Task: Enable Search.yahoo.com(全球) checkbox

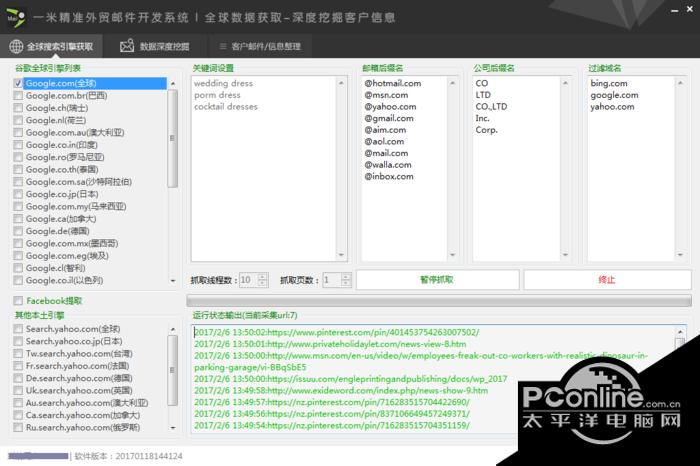Action: pos(18,329)
